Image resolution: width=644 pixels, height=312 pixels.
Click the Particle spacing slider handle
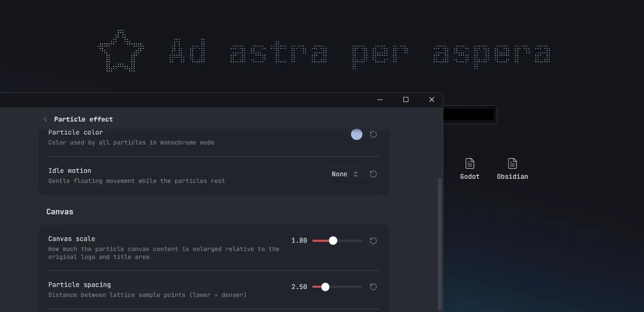pyautogui.click(x=325, y=287)
